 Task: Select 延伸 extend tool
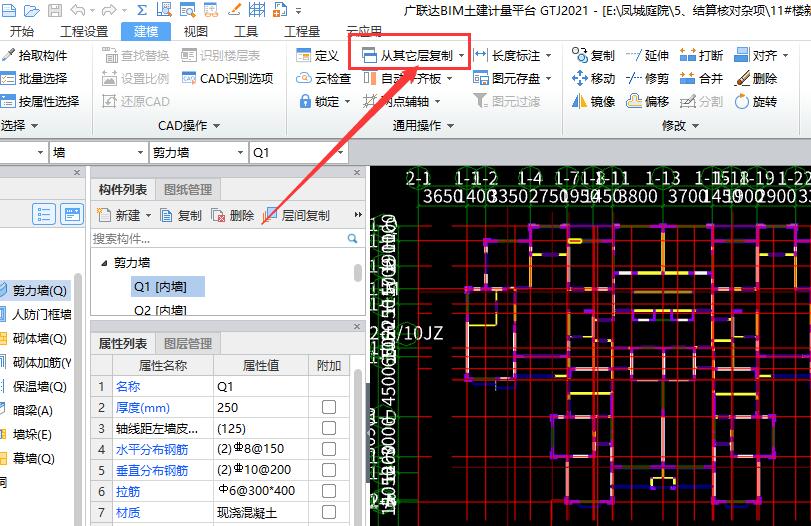click(x=647, y=55)
